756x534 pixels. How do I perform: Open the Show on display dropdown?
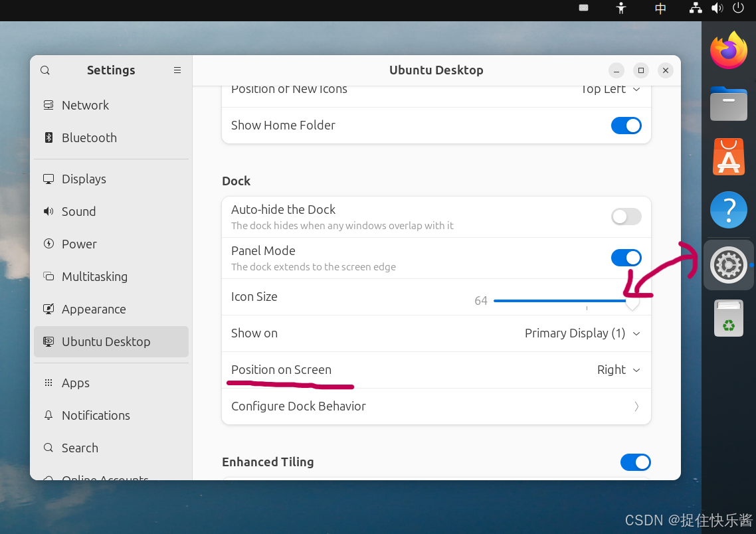coord(583,333)
